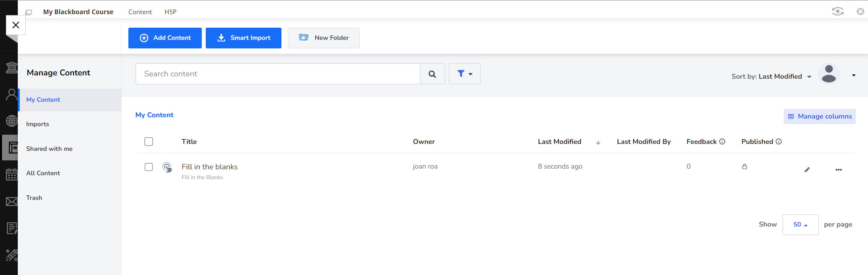Open the filter funnel dropdown
This screenshot has height=275, width=868.
pyautogui.click(x=464, y=74)
